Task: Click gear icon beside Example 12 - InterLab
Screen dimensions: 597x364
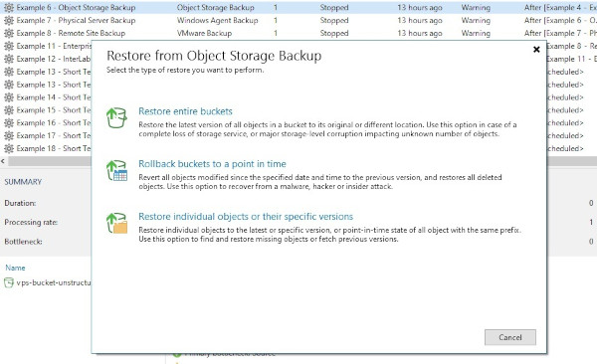Action: 9,59
